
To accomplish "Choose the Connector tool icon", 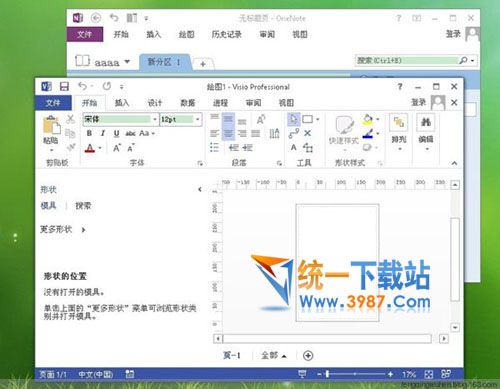I will pyautogui.click(x=294, y=133).
